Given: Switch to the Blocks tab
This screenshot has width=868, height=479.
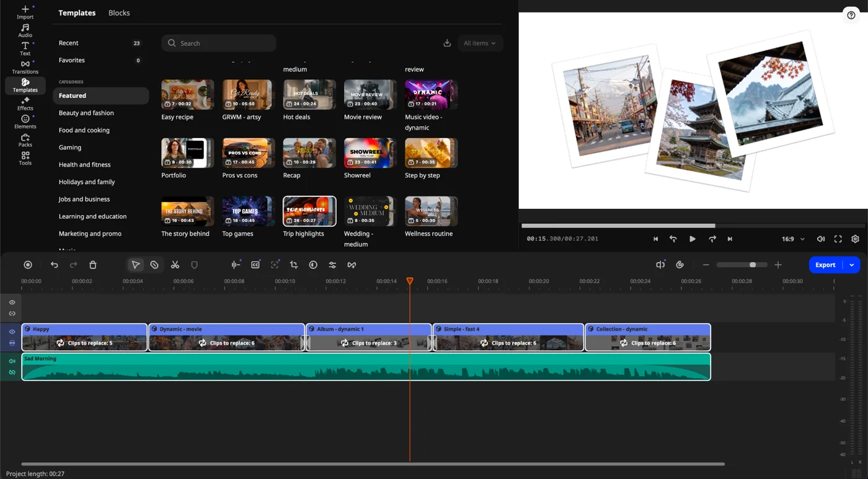Looking at the screenshot, I should [x=119, y=13].
